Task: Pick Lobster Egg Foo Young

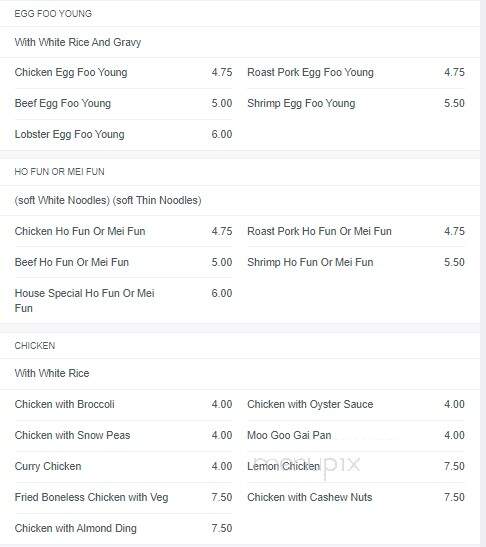Action: pyautogui.click(x=69, y=134)
